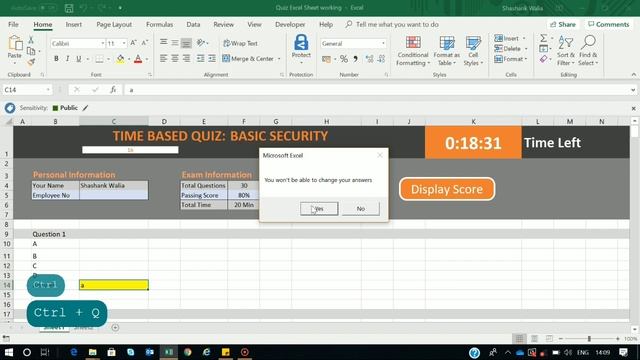Open Find & Select menu

coord(588,51)
